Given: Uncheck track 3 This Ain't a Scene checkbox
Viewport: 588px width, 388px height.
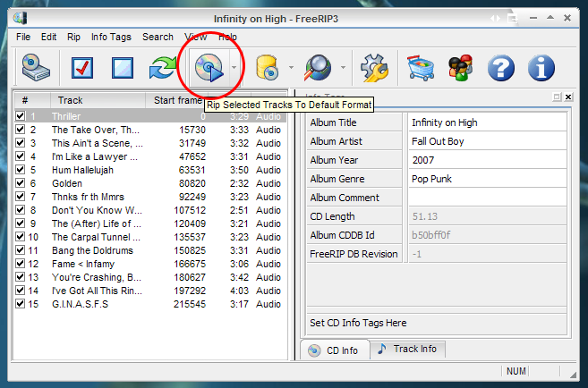Looking at the screenshot, I should [x=21, y=143].
